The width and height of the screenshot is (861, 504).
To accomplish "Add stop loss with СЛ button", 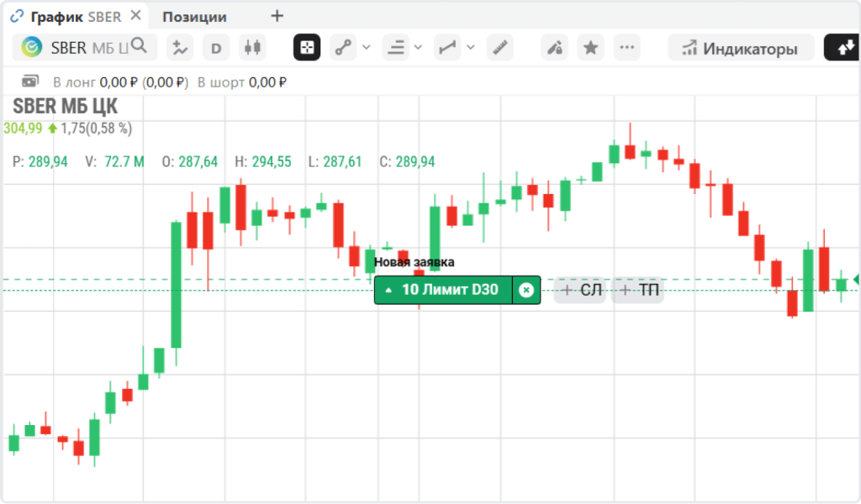I will pyautogui.click(x=581, y=291).
